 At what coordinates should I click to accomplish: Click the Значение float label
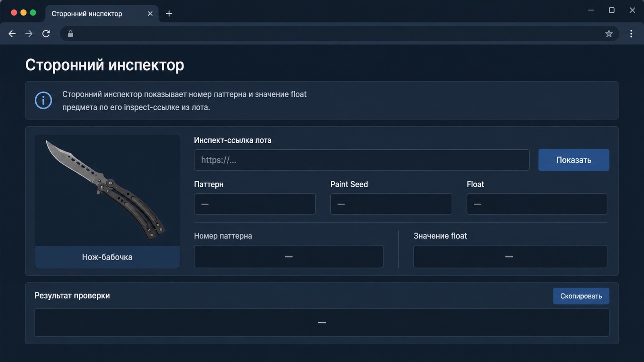click(x=440, y=236)
